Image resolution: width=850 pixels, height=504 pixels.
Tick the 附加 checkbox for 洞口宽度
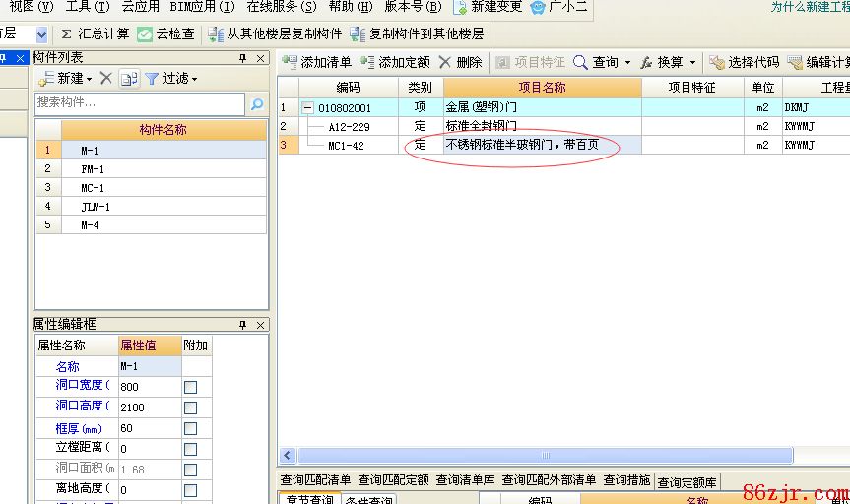coord(190,387)
